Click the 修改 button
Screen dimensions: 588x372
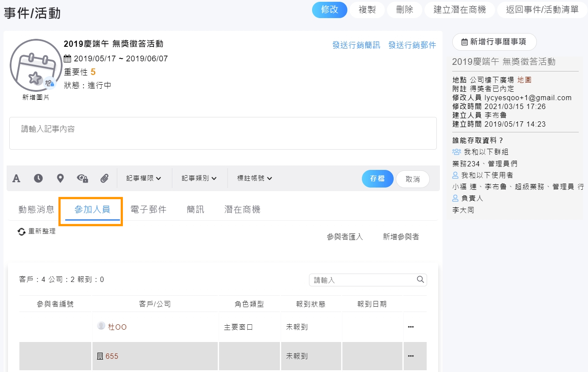click(x=329, y=10)
